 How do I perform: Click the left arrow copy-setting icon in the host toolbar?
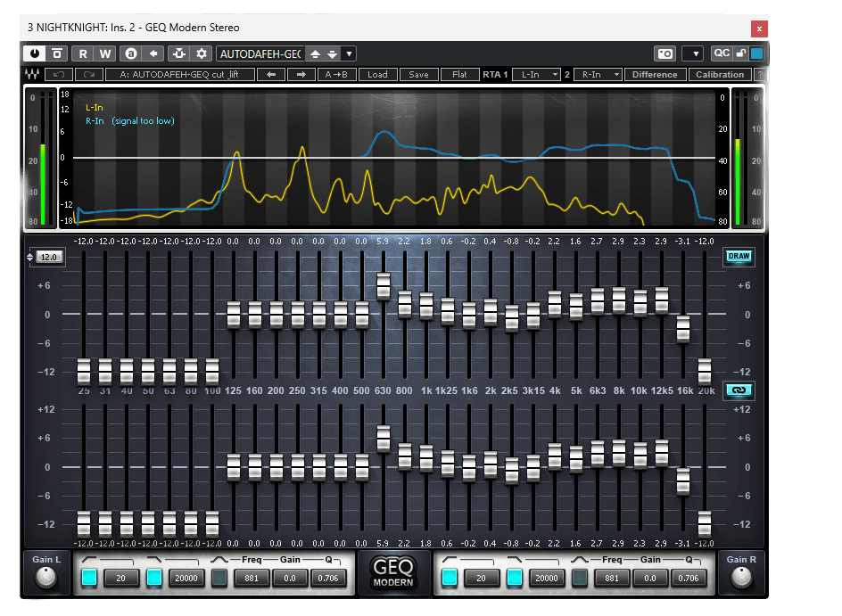pos(153,53)
